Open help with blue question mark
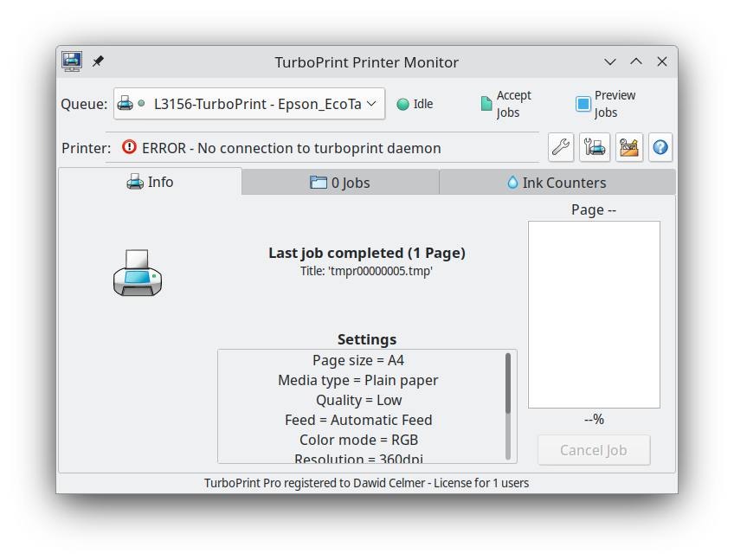Image resolution: width=734 pixels, height=560 pixels. point(660,147)
